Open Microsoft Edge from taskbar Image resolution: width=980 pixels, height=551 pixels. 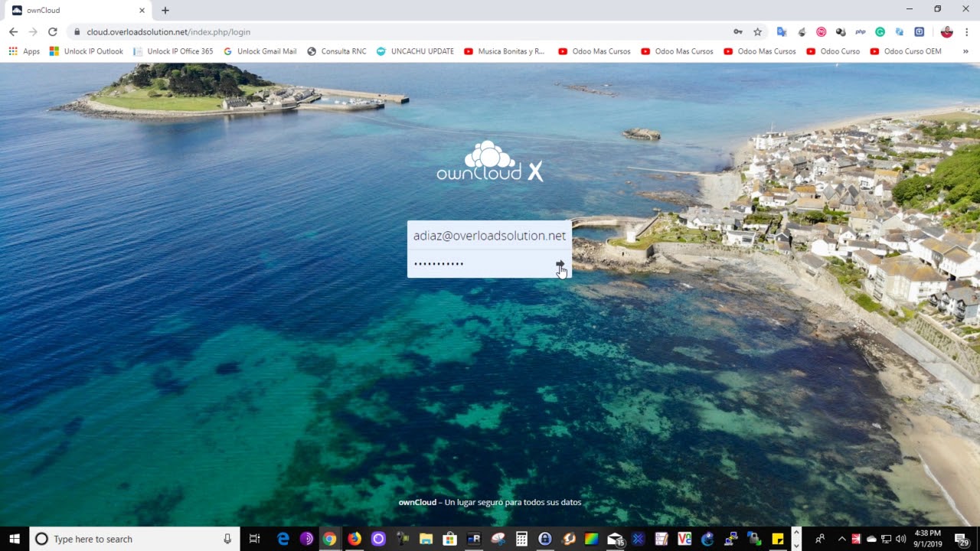283,539
